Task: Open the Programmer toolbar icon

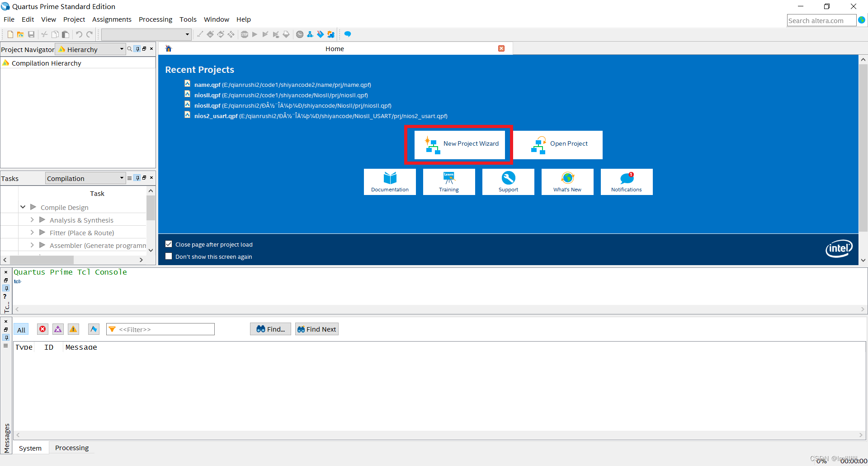Action: pos(321,34)
